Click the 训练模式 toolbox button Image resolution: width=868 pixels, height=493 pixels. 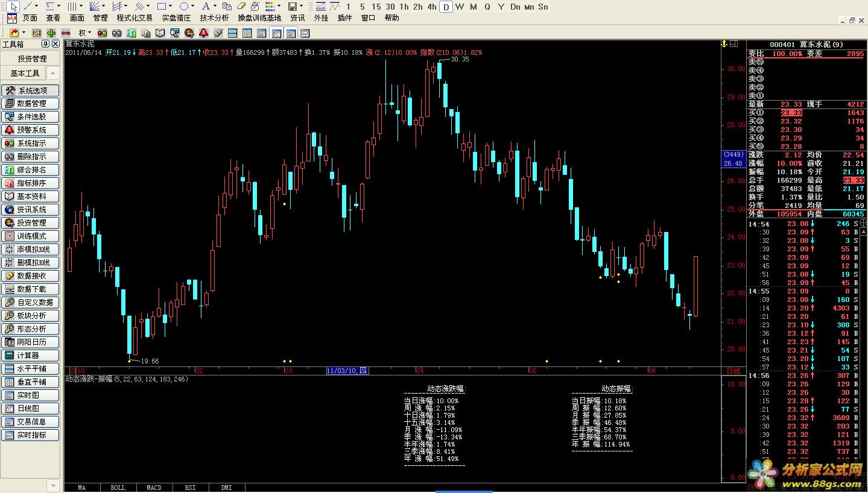[31, 236]
